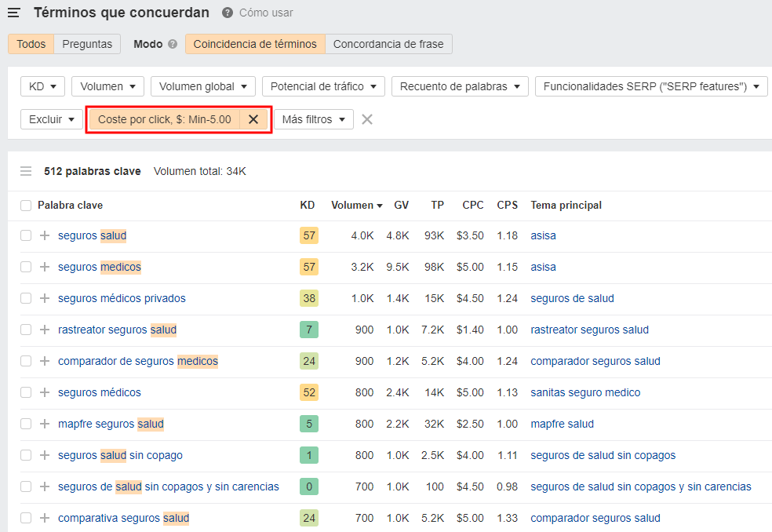Screen dimensions: 772x532
Task: Toggle the select-all checkbox in Palabra clave header
Action: pyautogui.click(x=26, y=205)
